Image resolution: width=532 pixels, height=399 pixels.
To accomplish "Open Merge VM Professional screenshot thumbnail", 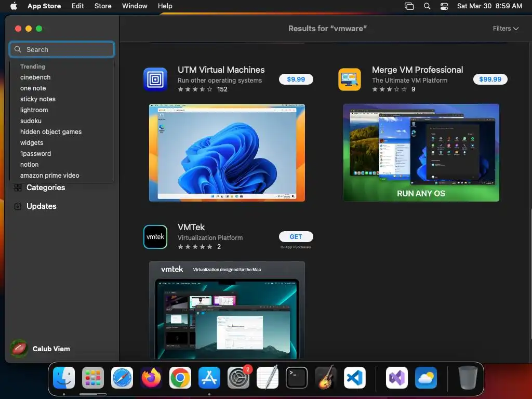I will 421,153.
